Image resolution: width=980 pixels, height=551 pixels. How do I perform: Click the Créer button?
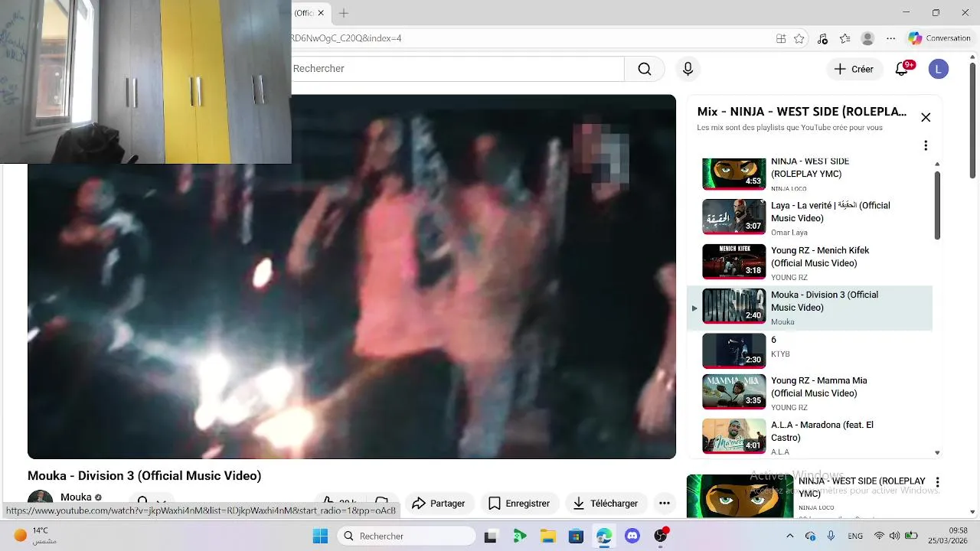[854, 69]
